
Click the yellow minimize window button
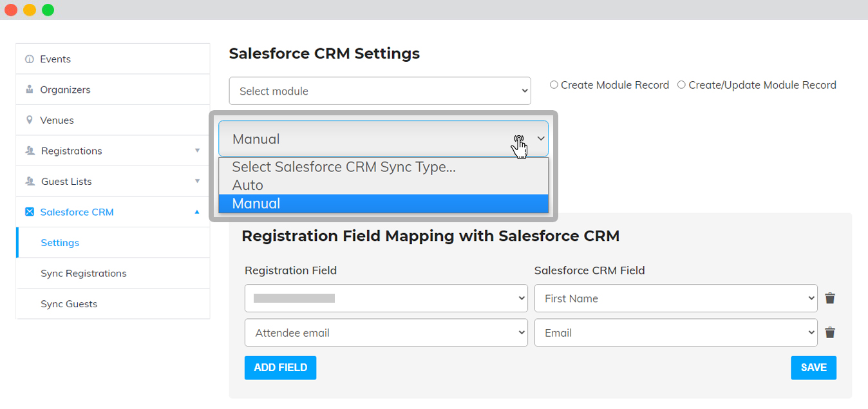click(x=30, y=10)
